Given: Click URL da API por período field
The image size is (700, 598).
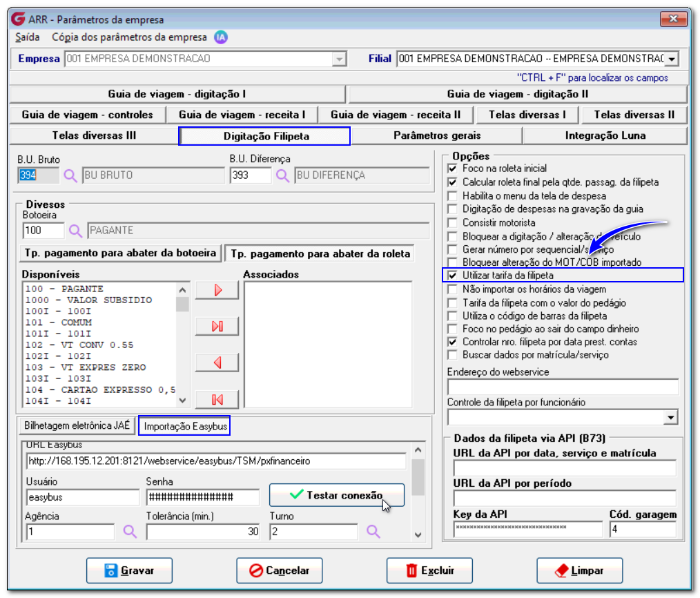Looking at the screenshot, I should coord(565,498).
